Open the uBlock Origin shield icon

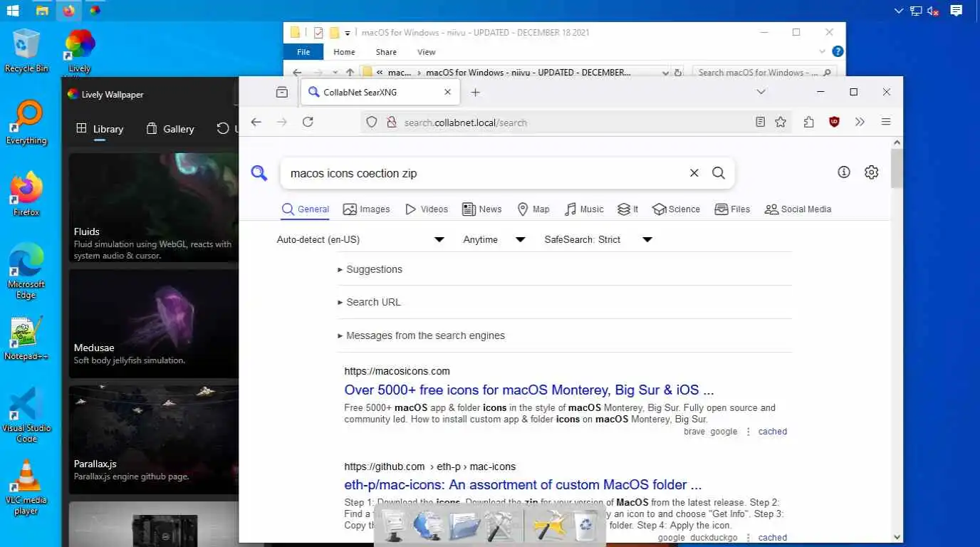[834, 123]
